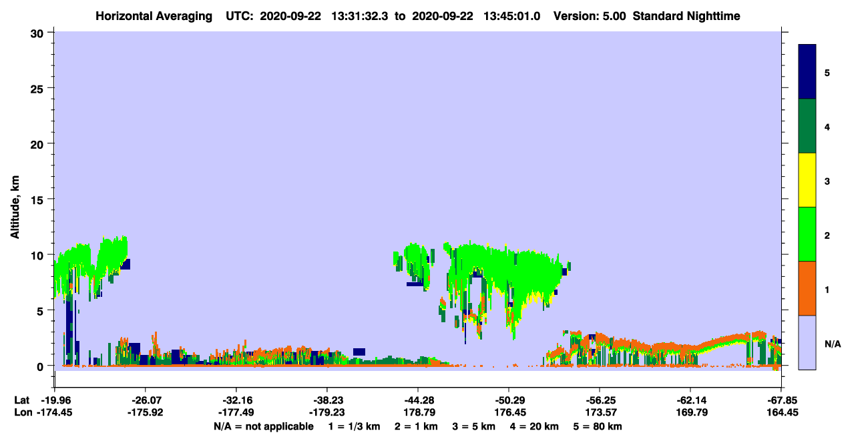Click longitude value '164.45'
Image resolution: width=868 pixels, height=445 pixels.
(781, 412)
